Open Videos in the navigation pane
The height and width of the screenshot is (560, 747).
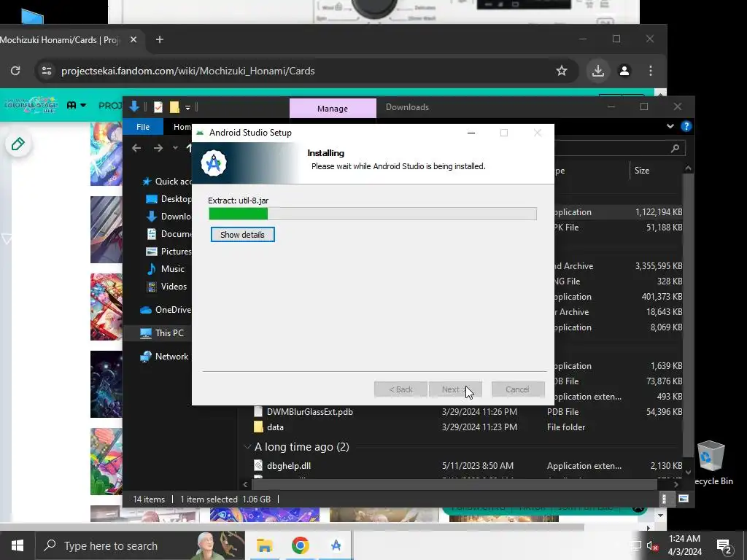pyautogui.click(x=167, y=287)
